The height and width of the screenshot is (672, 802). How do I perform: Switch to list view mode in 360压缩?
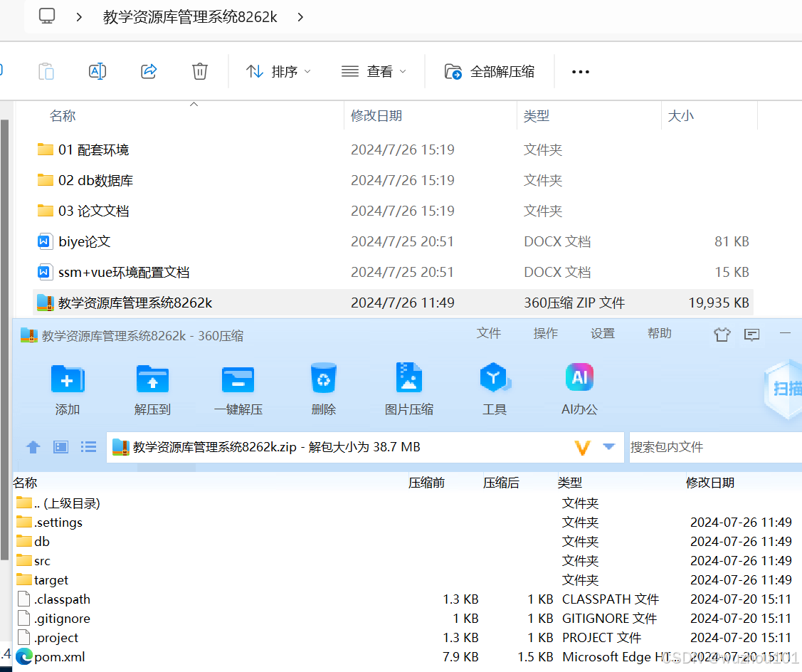pyautogui.click(x=88, y=447)
